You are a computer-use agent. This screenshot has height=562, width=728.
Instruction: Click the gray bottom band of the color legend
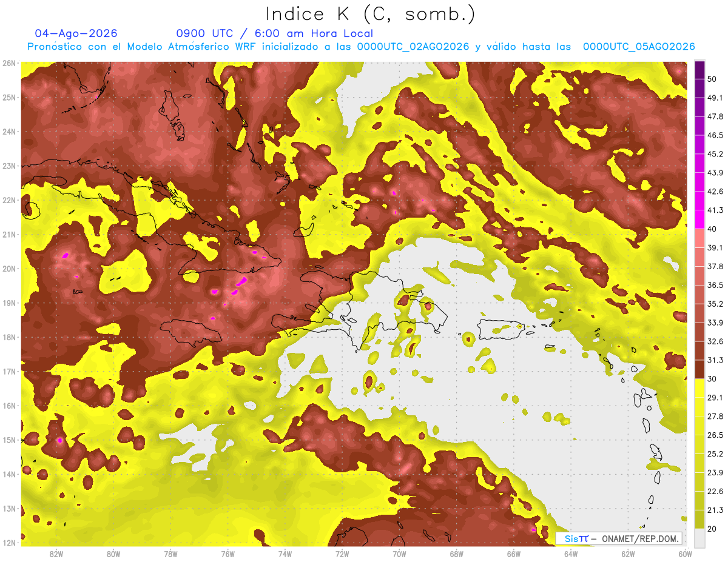(699, 538)
